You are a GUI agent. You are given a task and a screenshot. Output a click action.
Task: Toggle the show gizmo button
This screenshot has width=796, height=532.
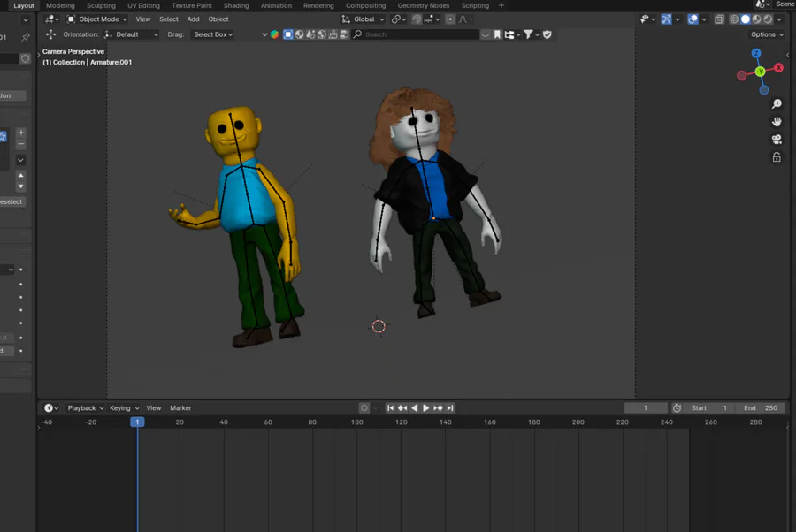666,19
